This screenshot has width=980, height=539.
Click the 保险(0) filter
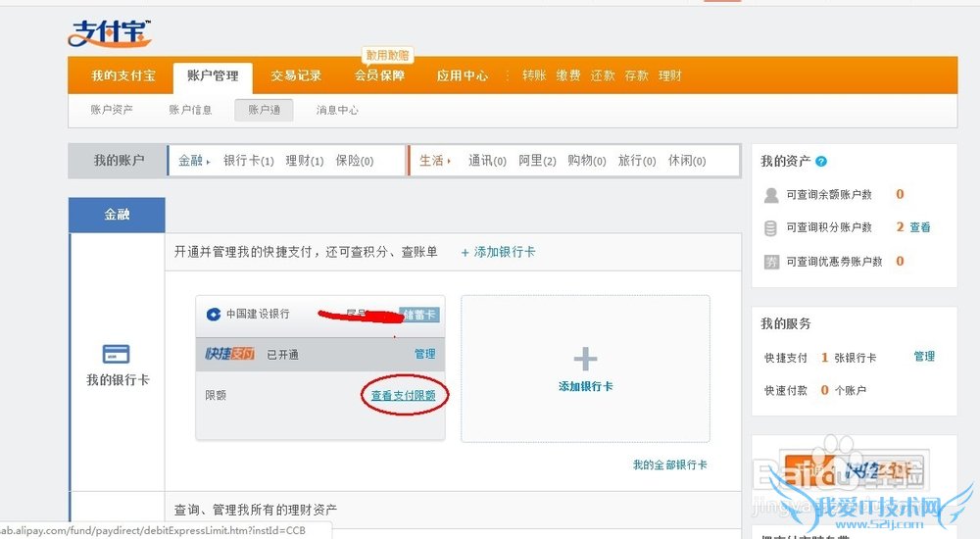click(x=355, y=161)
